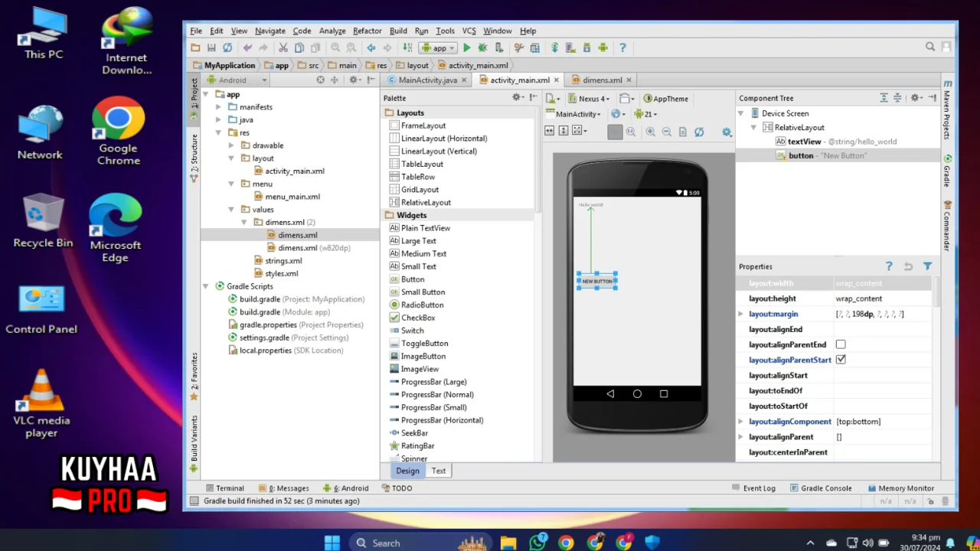980x551 pixels.
Task: Open the Refactor menu
Action: coord(367,31)
